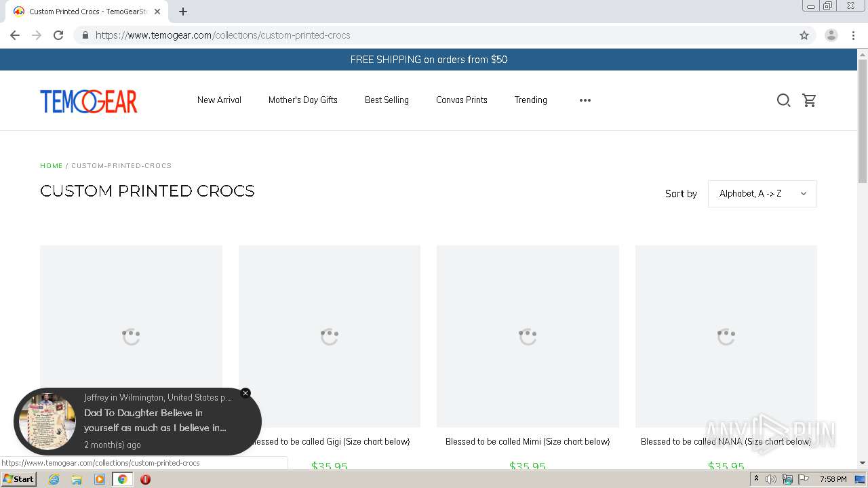Launch the media player taskbar icon
868x488 pixels.
click(x=100, y=479)
